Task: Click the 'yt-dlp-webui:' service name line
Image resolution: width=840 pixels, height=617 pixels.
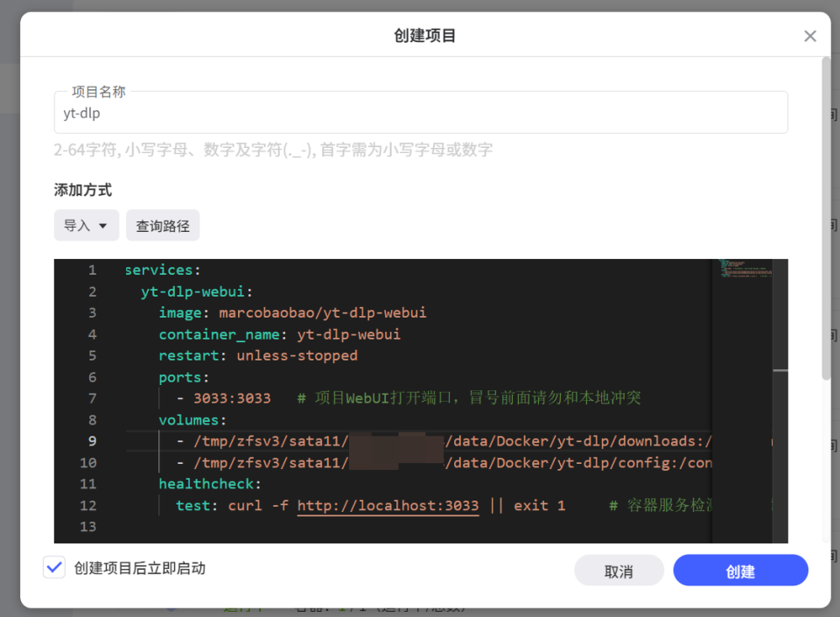Action: pyautogui.click(x=197, y=292)
